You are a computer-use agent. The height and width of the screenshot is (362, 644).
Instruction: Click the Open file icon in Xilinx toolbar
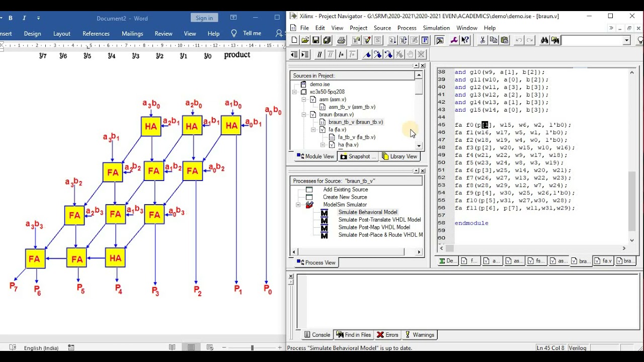tap(305, 40)
